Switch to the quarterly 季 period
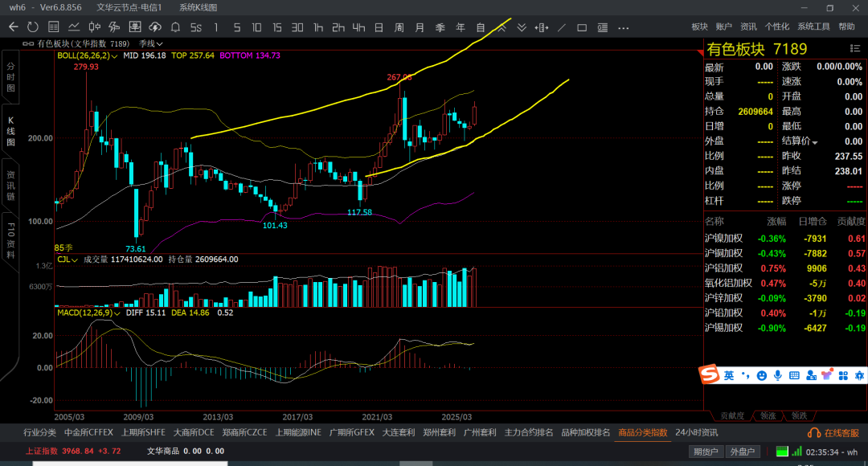 [x=440, y=27]
